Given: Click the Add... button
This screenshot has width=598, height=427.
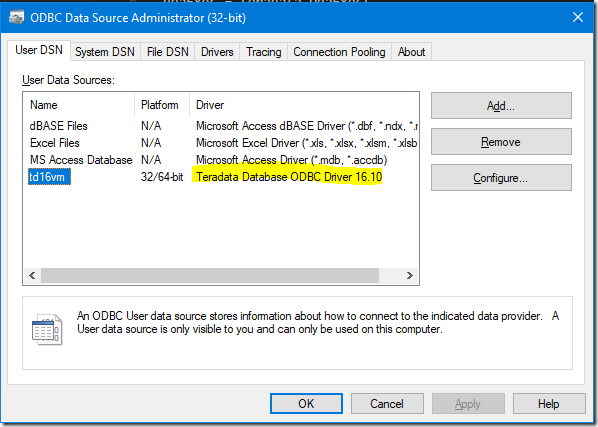Looking at the screenshot, I should pos(501,106).
